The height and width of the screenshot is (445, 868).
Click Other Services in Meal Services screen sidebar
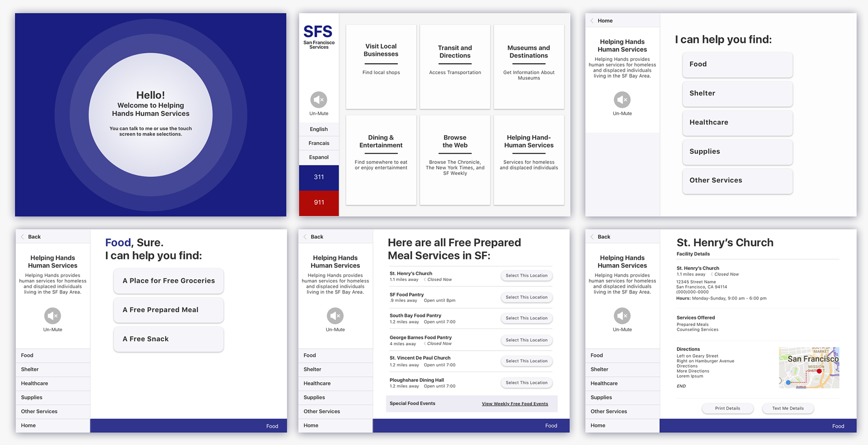tap(335, 412)
